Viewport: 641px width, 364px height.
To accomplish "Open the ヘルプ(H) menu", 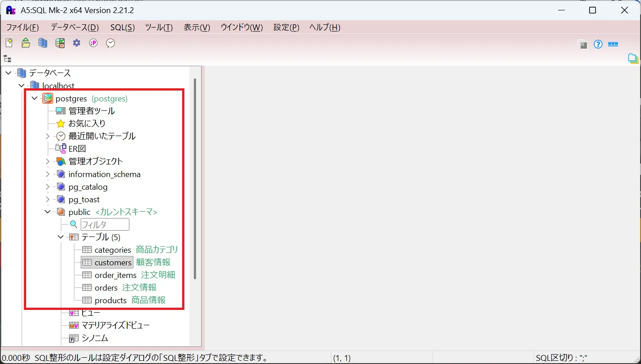I will (325, 27).
